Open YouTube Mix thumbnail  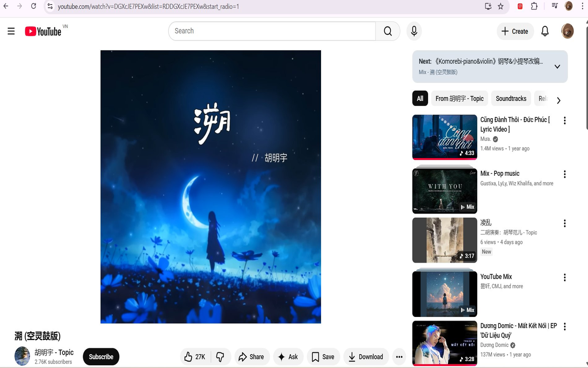coord(445,293)
